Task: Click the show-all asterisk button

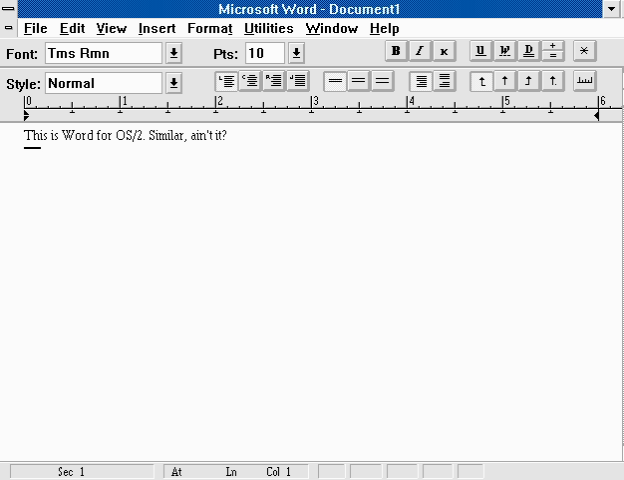Action: coord(584,51)
